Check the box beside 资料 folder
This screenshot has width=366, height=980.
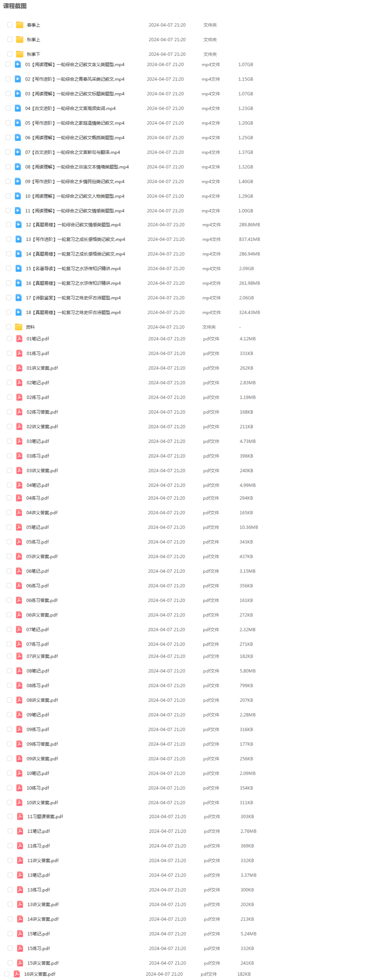tap(9, 327)
